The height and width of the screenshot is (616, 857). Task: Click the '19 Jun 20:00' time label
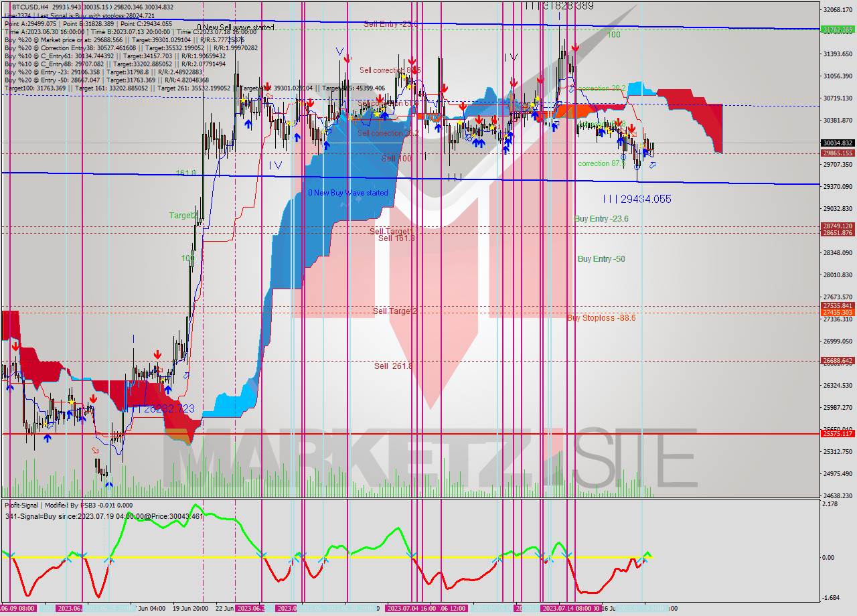click(x=189, y=608)
